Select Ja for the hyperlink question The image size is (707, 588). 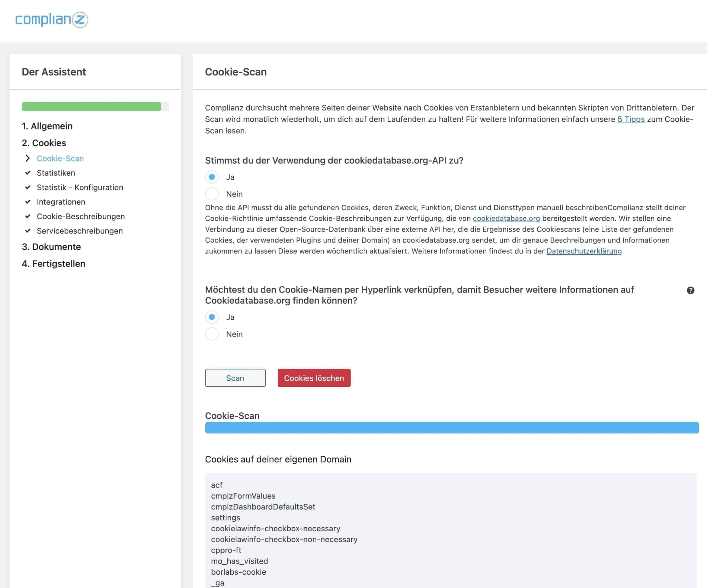212,317
